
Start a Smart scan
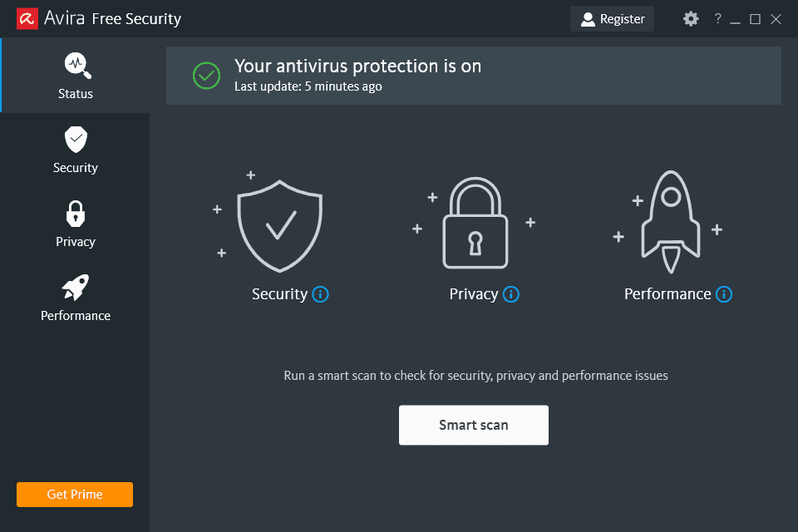[x=474, y=424]
